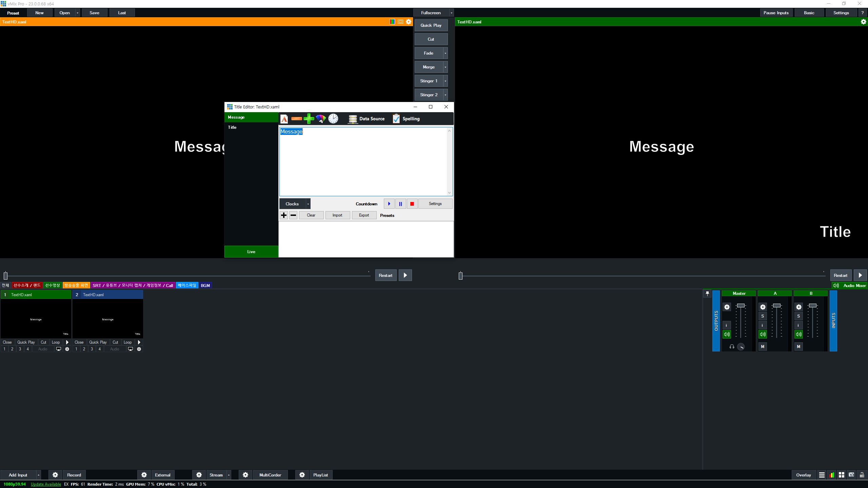The image size is (868, 488).
Task: Open the font style icon with letter A
Action: pyautogui.click(x=284, y=119)
